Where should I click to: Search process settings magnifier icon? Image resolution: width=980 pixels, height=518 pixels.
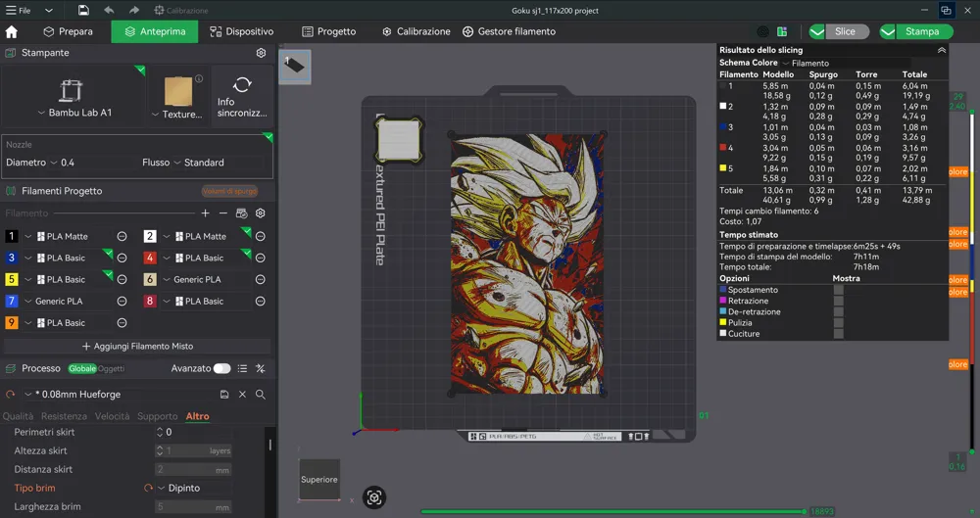tap(261, 395)
